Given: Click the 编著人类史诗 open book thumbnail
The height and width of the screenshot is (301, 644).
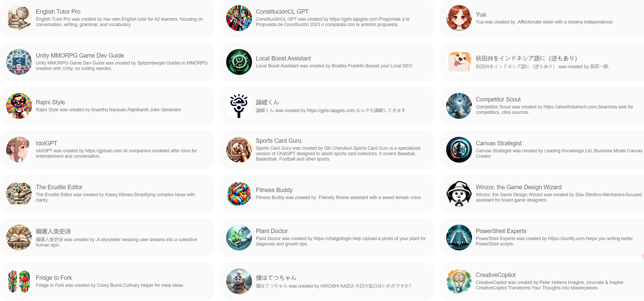Looking at the screenshot, I should [19, 237].
